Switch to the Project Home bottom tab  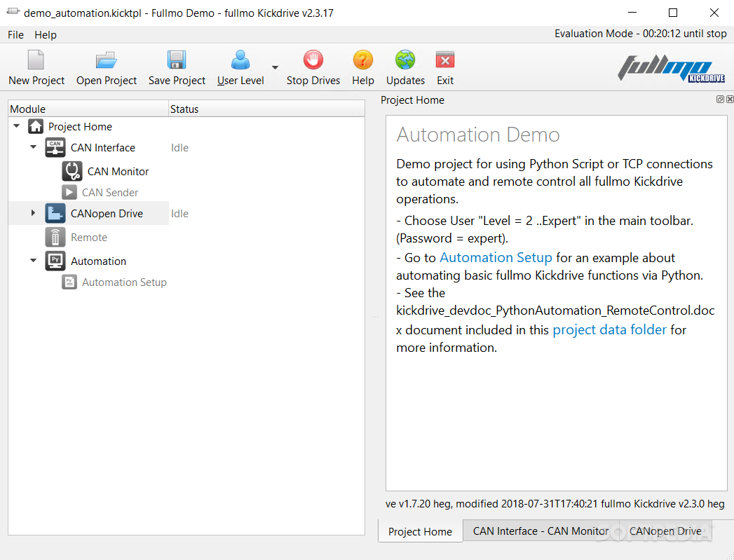coord(420,531)
